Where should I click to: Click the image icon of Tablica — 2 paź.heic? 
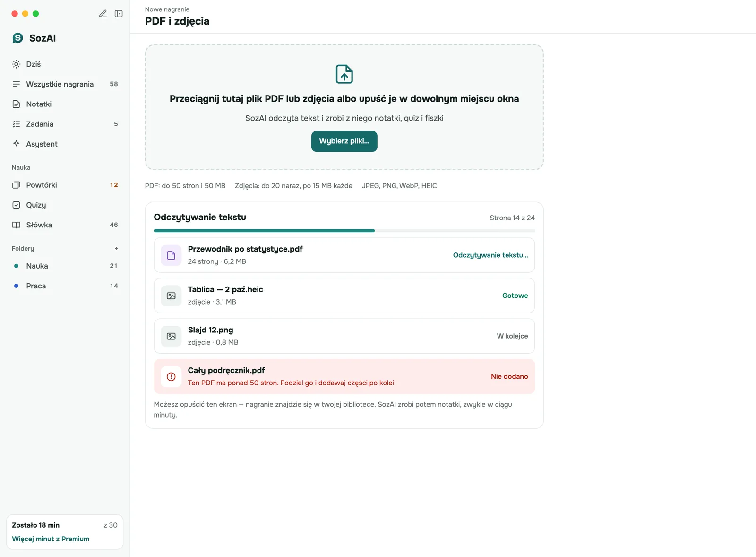[x=171, y=296]
